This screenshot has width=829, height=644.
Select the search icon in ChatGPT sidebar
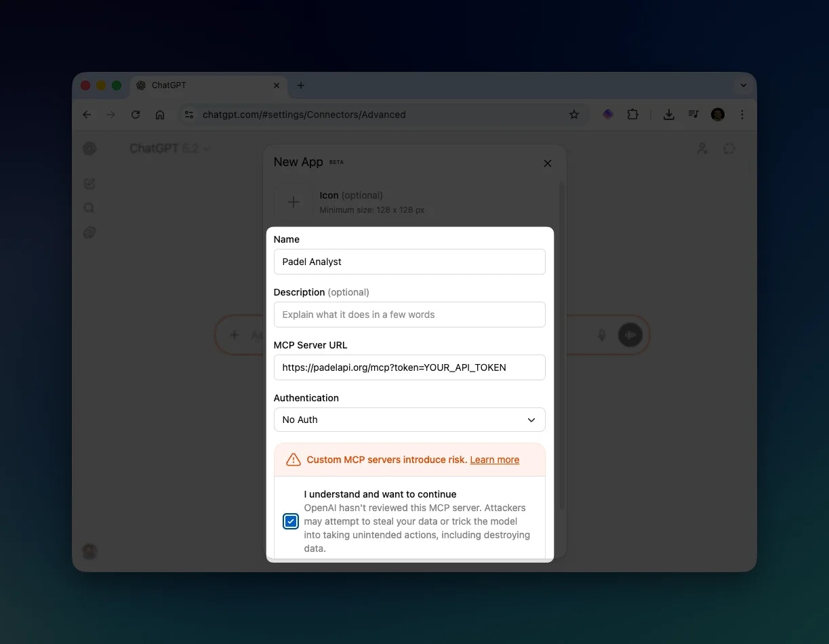(x=89, y=207)
